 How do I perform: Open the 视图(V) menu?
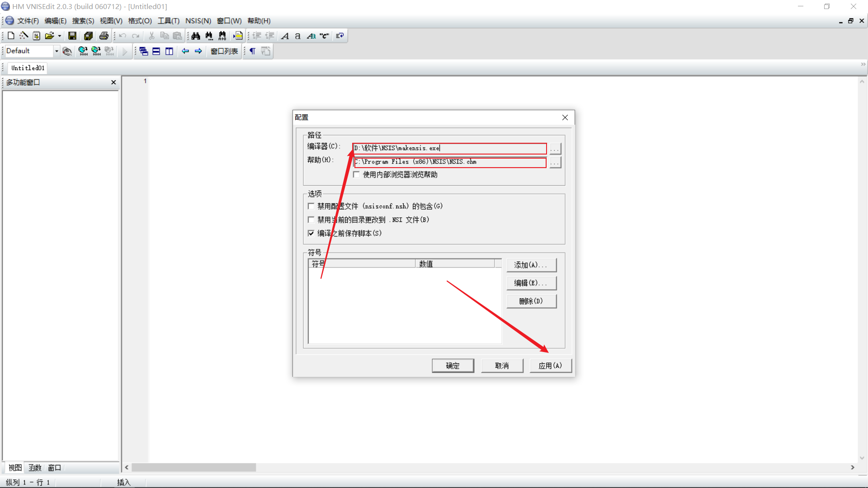111,21
